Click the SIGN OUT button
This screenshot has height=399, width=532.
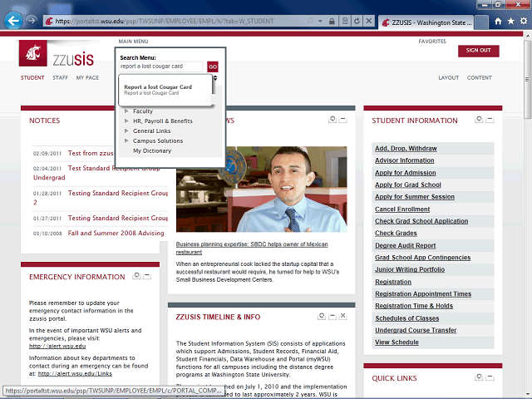pyautogui.click(x=479, y=51)
